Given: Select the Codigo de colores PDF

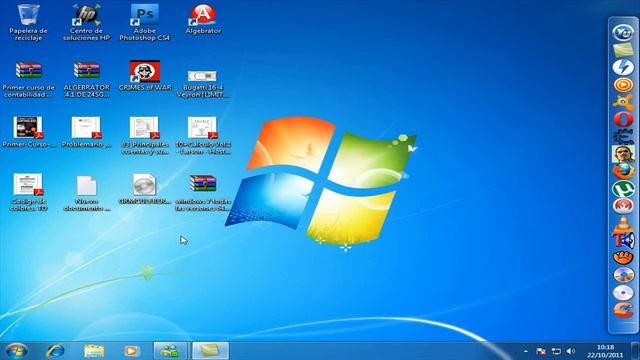Looking at the screenshot, I should click(x=28, y=193).
